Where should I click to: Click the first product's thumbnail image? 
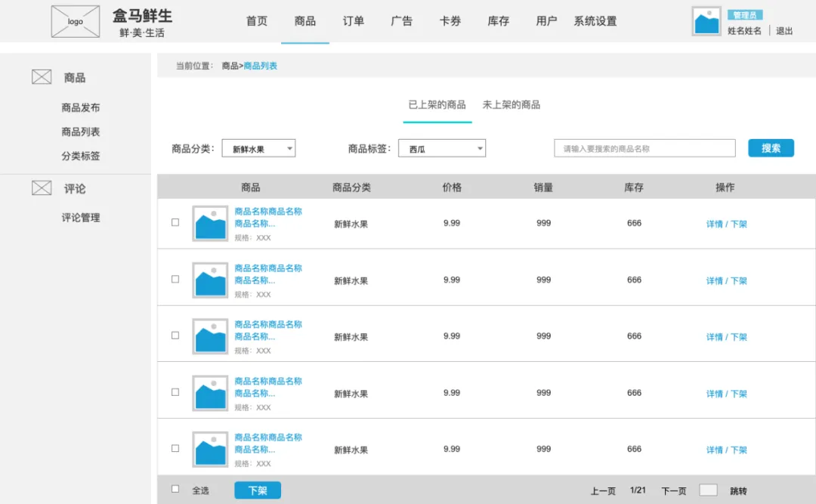coord(209,224)
